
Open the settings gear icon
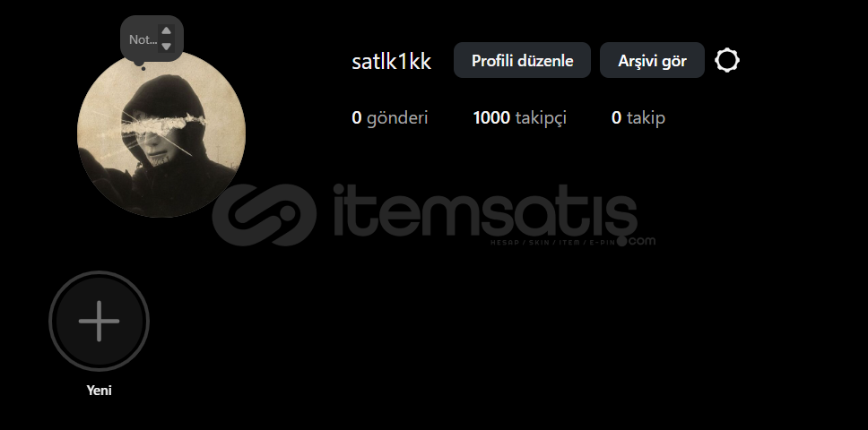(x=727, y=60)
